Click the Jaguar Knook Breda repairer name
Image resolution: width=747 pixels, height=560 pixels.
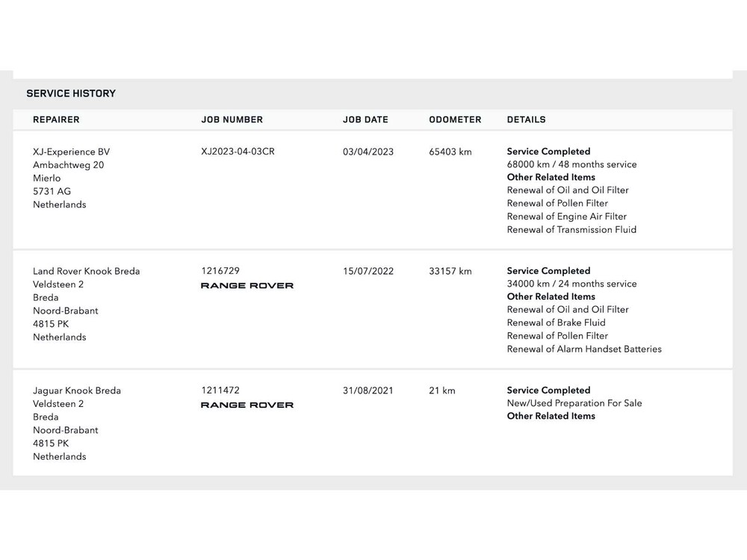(76, 391)
